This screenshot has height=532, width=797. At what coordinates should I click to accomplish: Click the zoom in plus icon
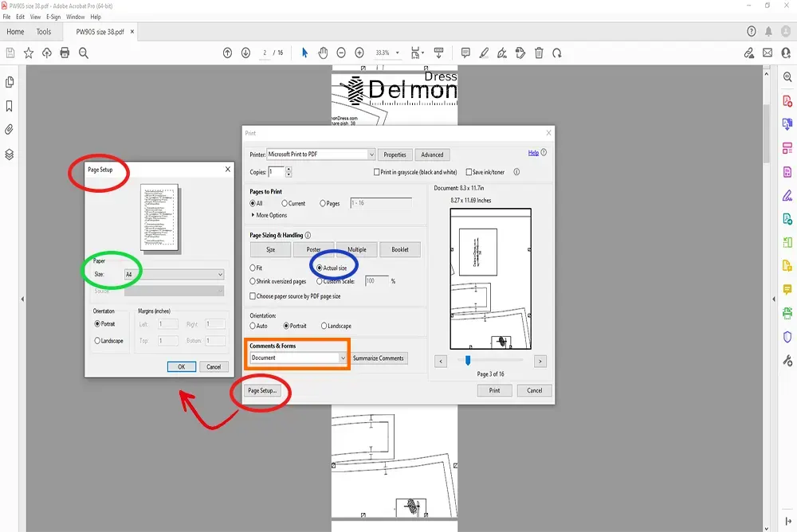[x=359, y=53]
